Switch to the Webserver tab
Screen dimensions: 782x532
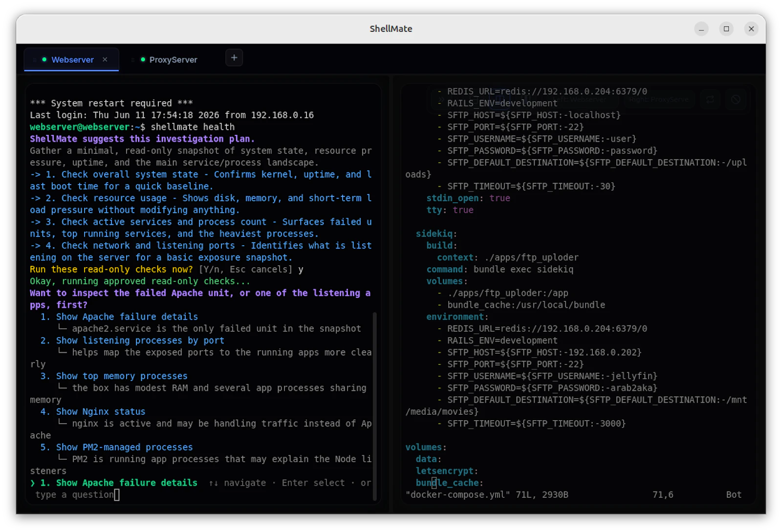(x=72, y=60)
